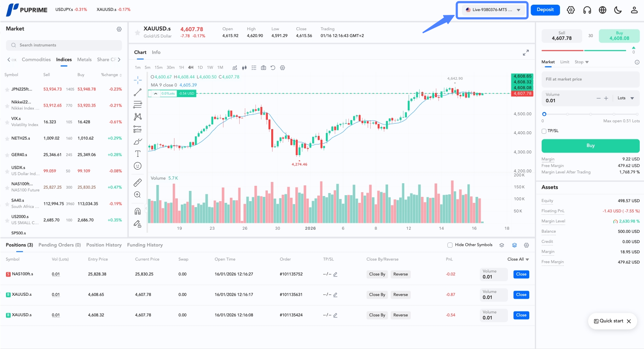Open the Live-9380376-MT5 account dropdown
The image size is (644, 349).
(x=492, y=10)
